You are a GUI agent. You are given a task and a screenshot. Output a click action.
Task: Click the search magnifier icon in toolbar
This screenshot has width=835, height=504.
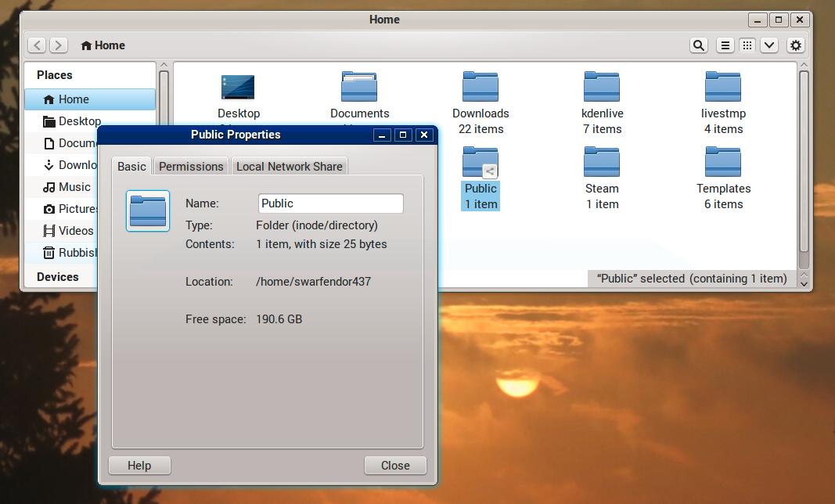699,45
